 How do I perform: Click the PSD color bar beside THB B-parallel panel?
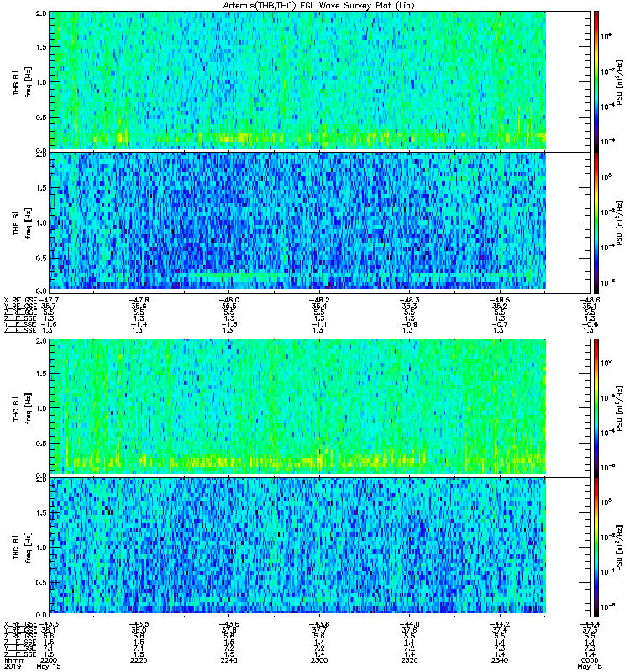click(596, 223)
